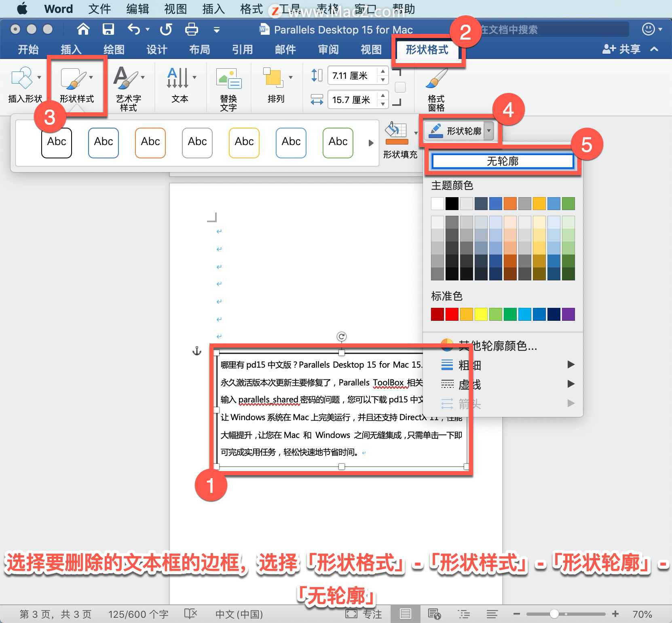Click the shape width field 15.7 厘米
The width and height of the screenshot is (672, 623).
(x=353, y=99)
